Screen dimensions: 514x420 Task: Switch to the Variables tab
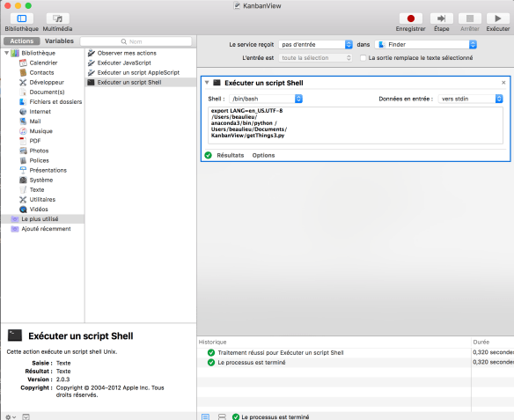point(59,41)
